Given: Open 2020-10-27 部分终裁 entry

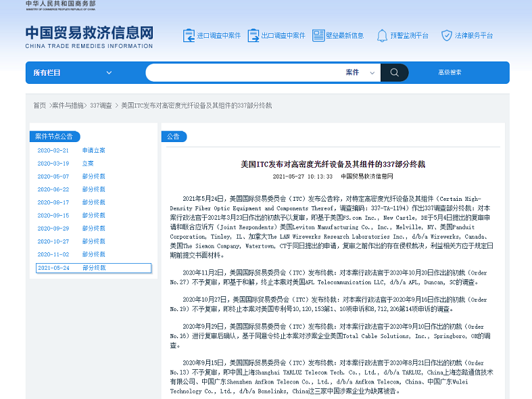Looking at the screenshot, I should point(71,241).
